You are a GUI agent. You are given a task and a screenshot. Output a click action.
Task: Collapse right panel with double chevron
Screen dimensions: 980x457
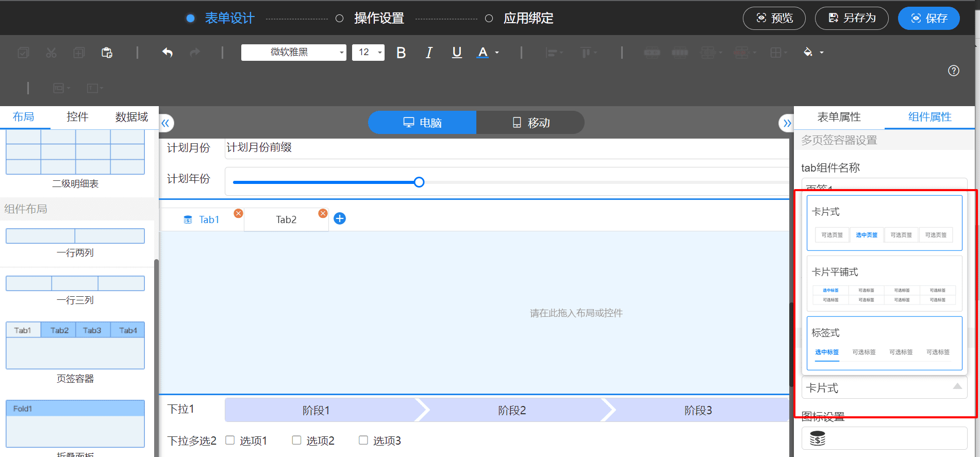coord(787,123)
